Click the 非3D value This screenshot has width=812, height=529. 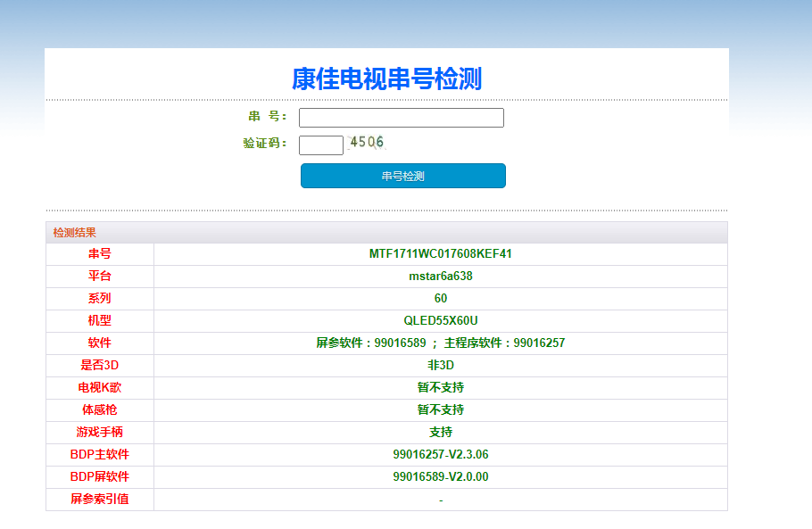[x=440, y=365]
